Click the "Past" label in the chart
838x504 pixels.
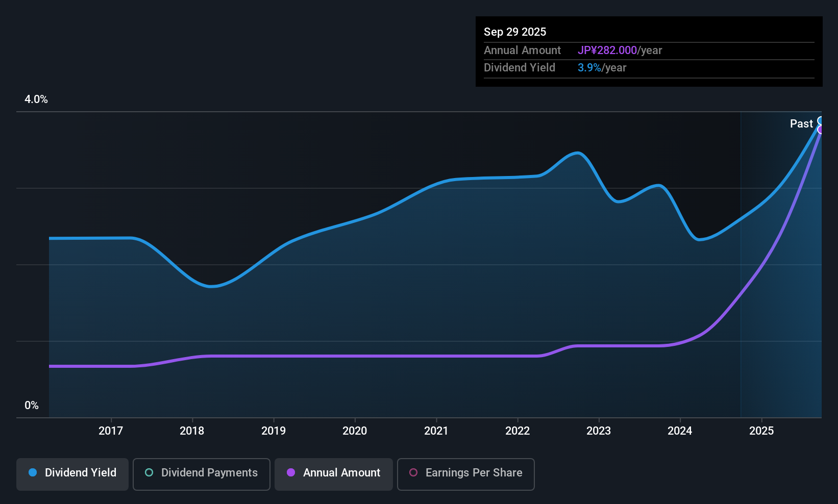point(801,124)
